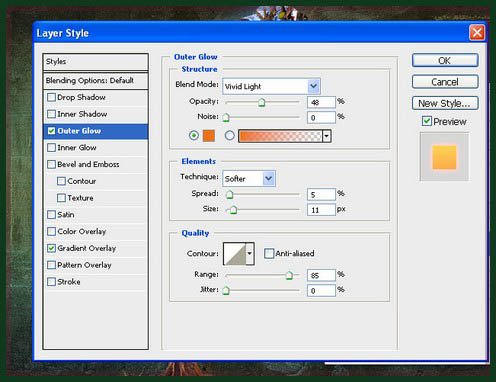Select the solid color radio button
This screenshot has height=382, width=496.
point(194,136)
